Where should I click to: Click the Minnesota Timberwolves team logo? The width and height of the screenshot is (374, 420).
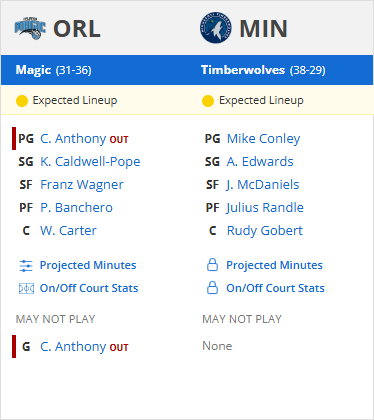216,28
